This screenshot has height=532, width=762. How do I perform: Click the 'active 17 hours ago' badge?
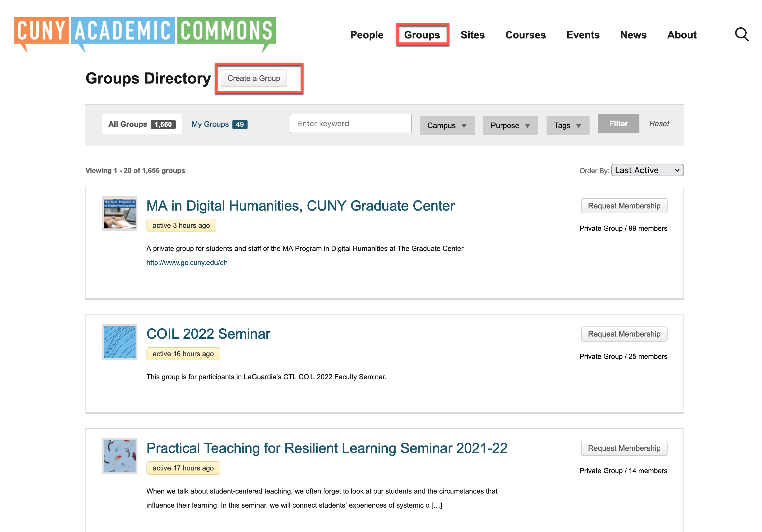pyautogui.click(x=183, y=468)
